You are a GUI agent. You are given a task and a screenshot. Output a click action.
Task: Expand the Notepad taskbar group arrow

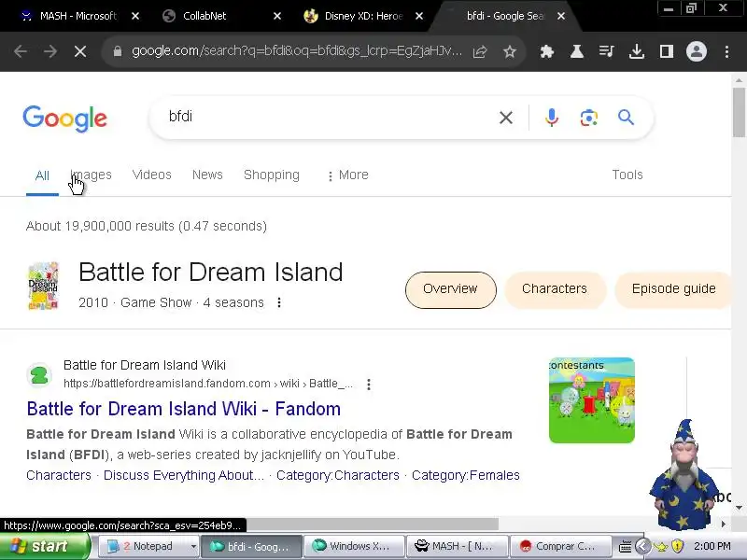[x=193, y=546]
